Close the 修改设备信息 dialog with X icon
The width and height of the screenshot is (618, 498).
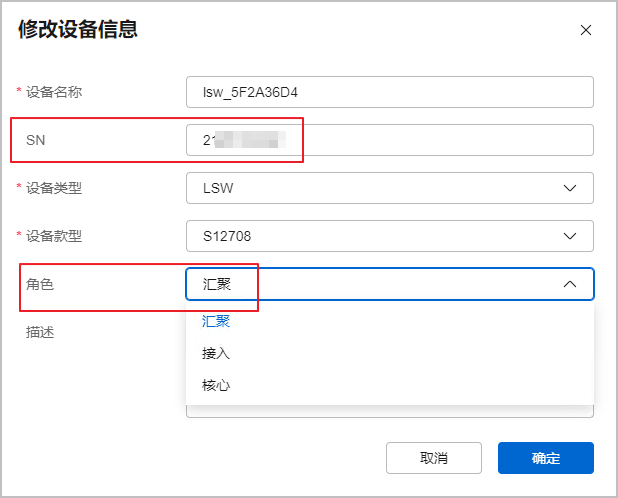[x=586, y=30]
